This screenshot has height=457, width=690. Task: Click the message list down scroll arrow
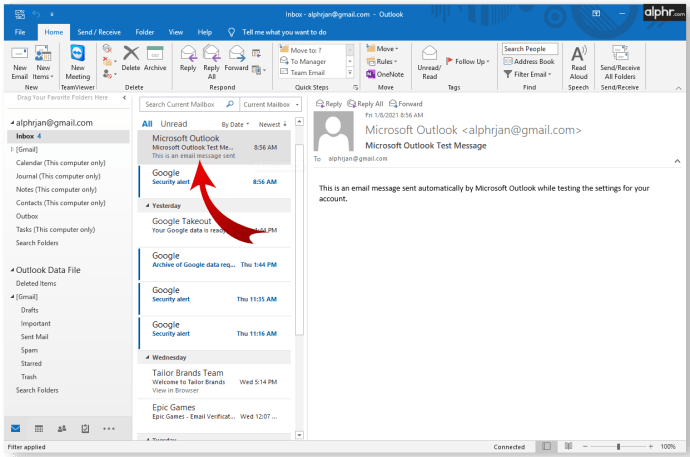click(x=299, y=435)
